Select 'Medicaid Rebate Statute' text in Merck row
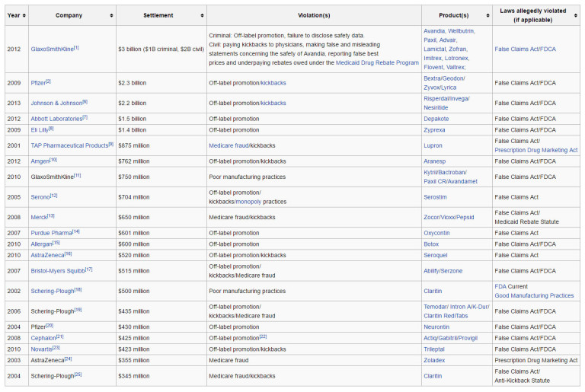 527,221
